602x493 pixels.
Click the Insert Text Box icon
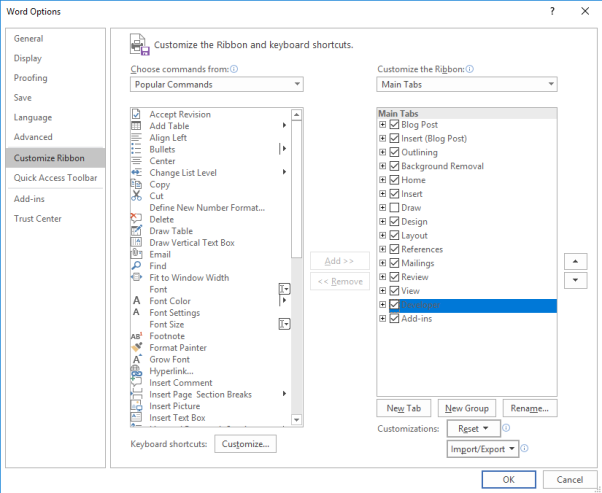click(136, 417)
